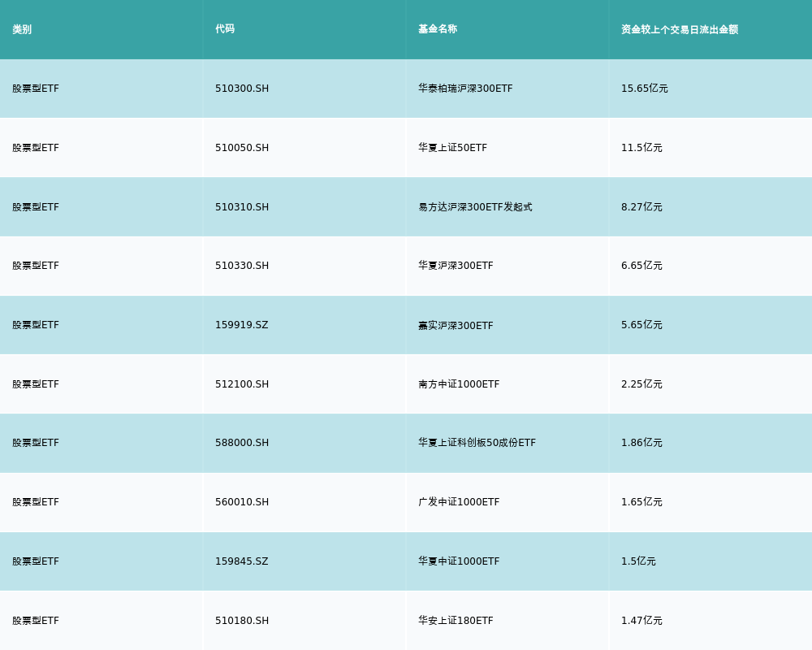812x650 pixels.
Task: Click 股票型ETF in the 510050.SH row
Action: coord(36,148)
